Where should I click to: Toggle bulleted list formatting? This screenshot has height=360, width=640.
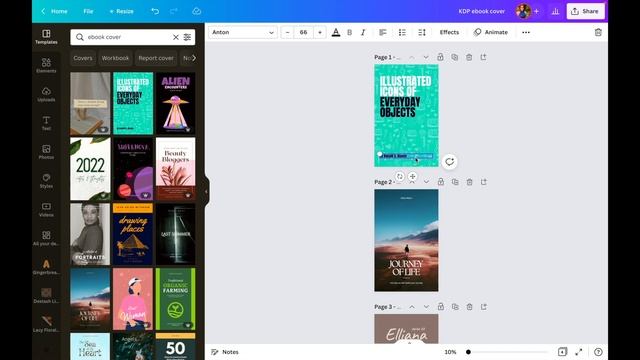(402, 32)
